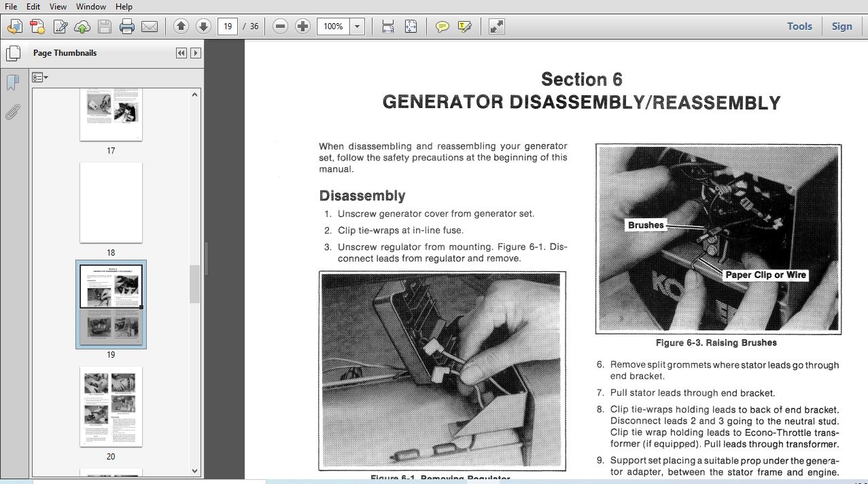This screenshot has width=868, height=484.
Task: Click the Figure 6-1 regulator photo
Action: [x=442, y=370]
